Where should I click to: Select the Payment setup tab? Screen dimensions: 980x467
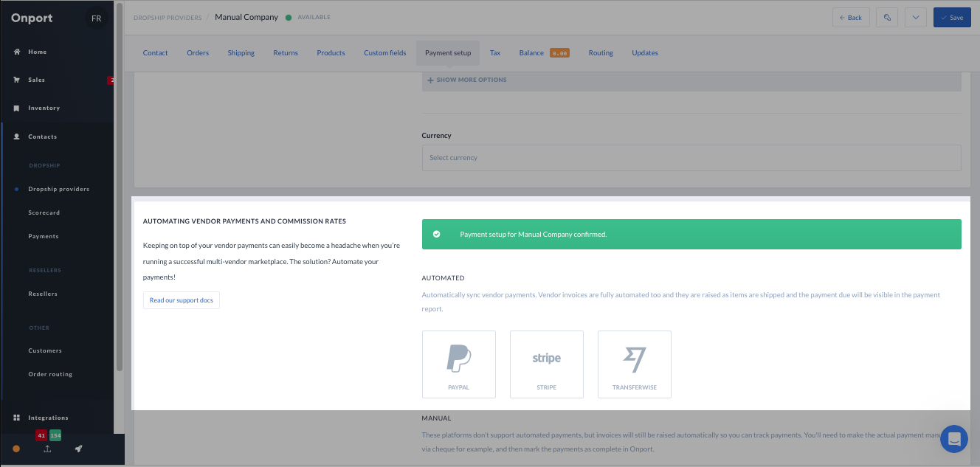click(448, 53)
